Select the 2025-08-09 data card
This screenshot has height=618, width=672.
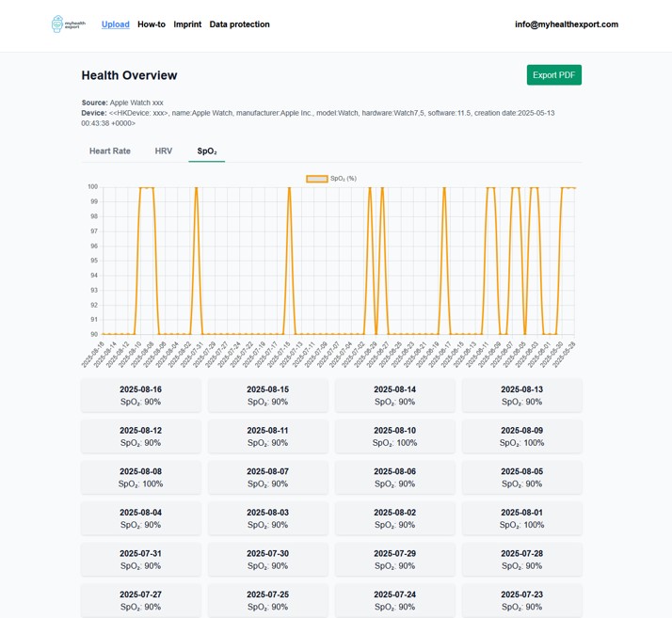coord(521,436)
